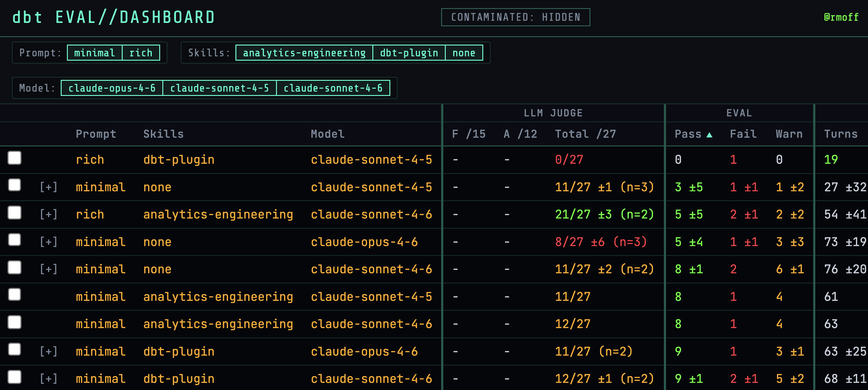868x390 pixels.
Task: Check the minimal none claude-opus-4-6 row checkbox
Action: [x=15, y=240]
